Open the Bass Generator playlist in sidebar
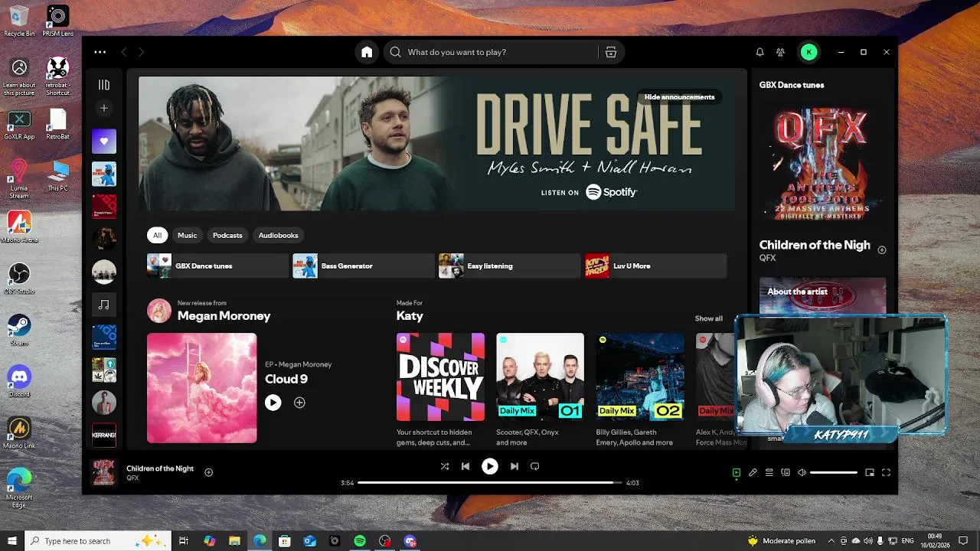Viewport: 980px width, 551px height. click(104, 174)
